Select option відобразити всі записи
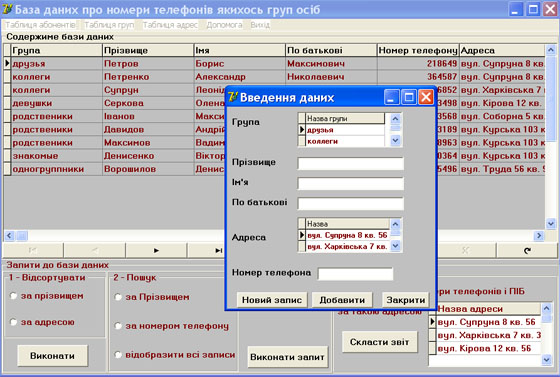560x377 pixels. point(118,355)
